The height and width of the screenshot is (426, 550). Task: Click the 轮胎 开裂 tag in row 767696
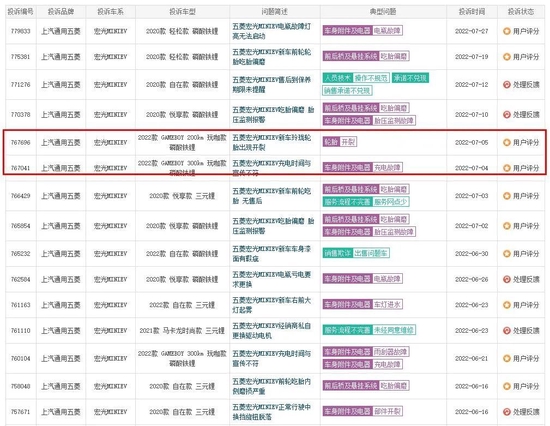[340, 142]
